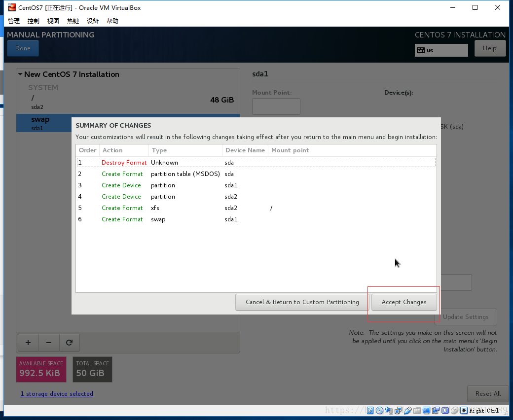Image resolution: width=513 pixels, height=420 pixels.
Task: Click the Order column header
Action: click(87, 150)
